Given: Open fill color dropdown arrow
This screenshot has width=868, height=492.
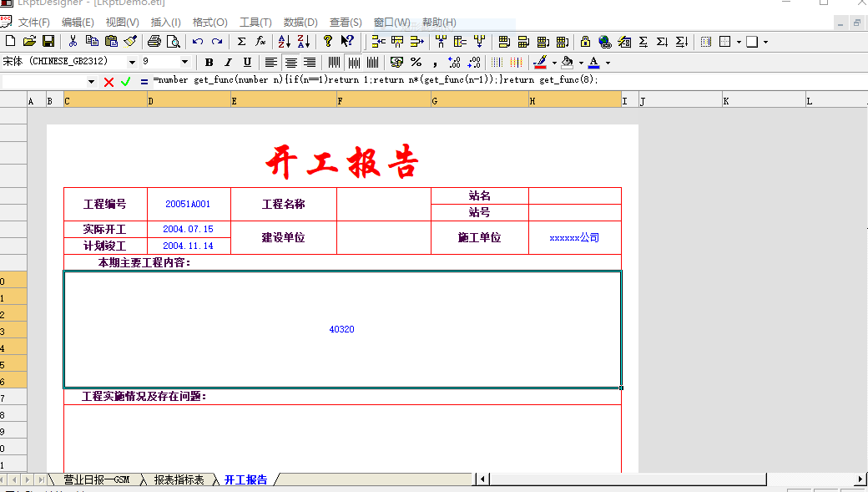Looking at the screenshot, I should 581,63.
